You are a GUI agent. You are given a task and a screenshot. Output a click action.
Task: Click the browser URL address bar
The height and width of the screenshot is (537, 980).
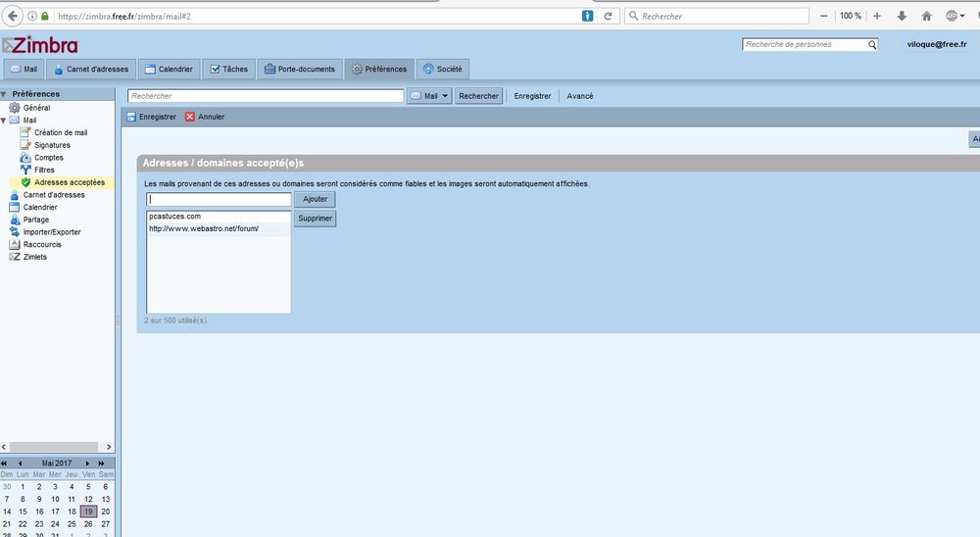313,16
